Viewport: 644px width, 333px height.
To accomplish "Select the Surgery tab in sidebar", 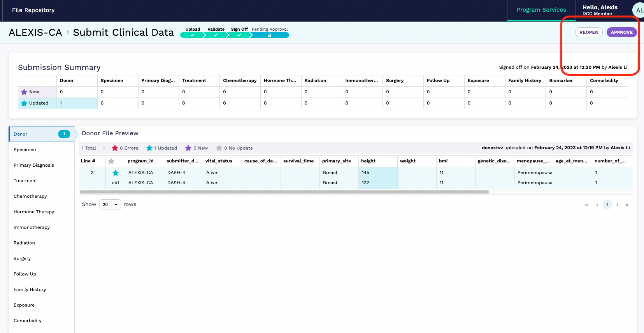I will [x=41, y=258].
